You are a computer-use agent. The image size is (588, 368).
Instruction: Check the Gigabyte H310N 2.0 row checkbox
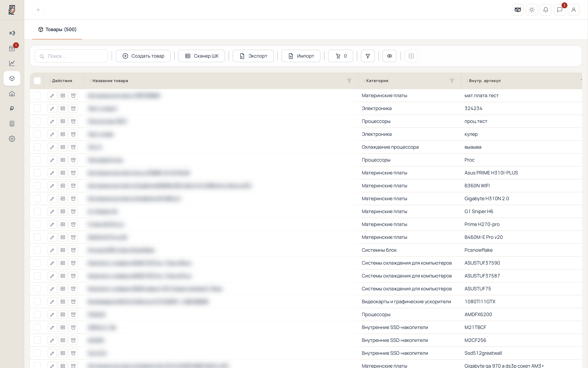(x=37, y=199)
